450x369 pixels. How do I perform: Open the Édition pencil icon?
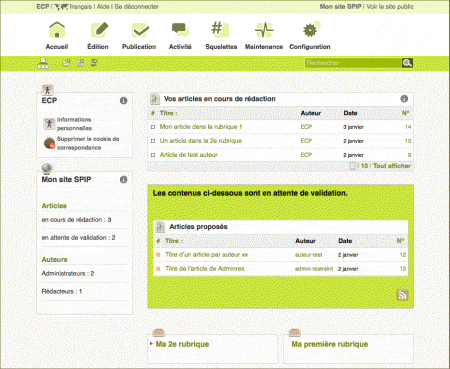(99, 30)
